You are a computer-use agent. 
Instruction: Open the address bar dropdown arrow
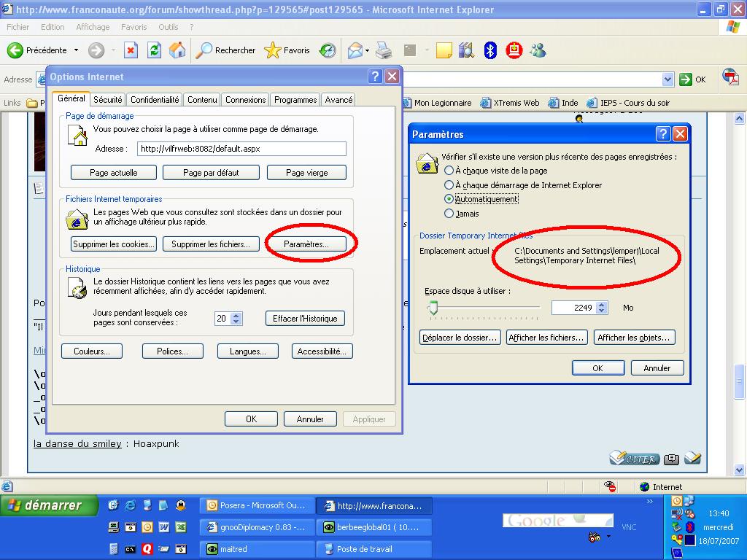tap(668, 79)
